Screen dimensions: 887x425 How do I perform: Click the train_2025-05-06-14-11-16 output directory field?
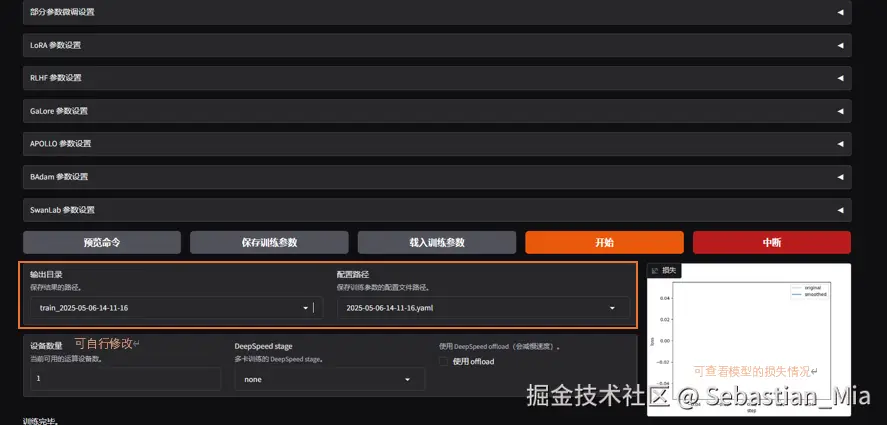[x=177, y=308]
